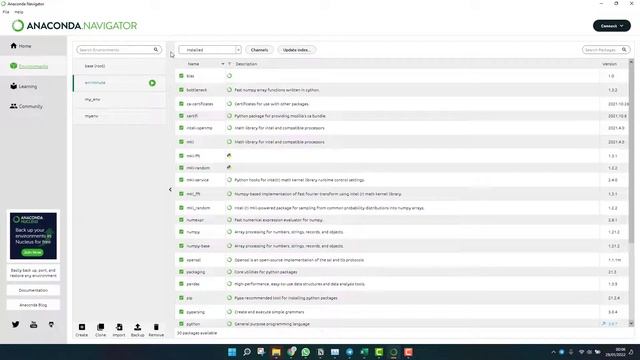
Task: Toggle the intel-openmp package checkbox
Action: coord(181,128)
